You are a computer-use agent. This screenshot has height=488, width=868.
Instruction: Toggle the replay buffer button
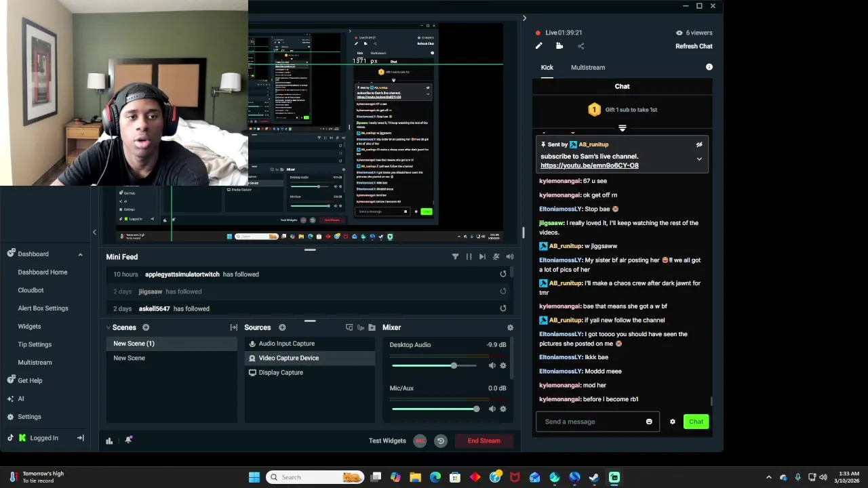(441, 441)
